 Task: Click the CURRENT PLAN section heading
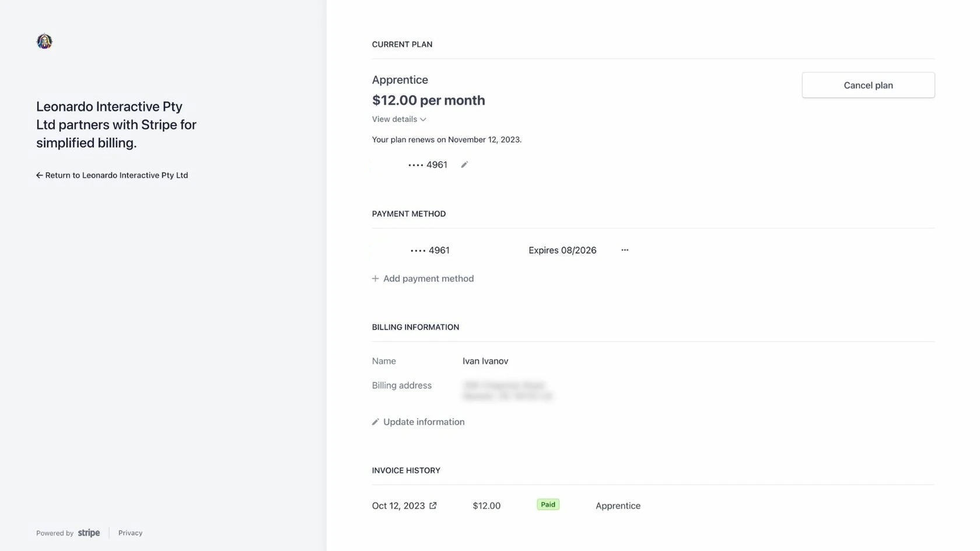click(x=402, y=44)
